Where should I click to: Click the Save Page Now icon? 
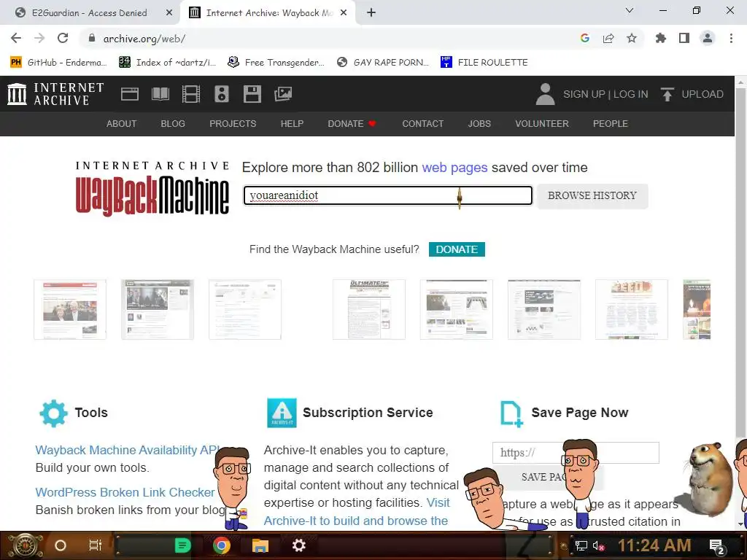(511, 414)
